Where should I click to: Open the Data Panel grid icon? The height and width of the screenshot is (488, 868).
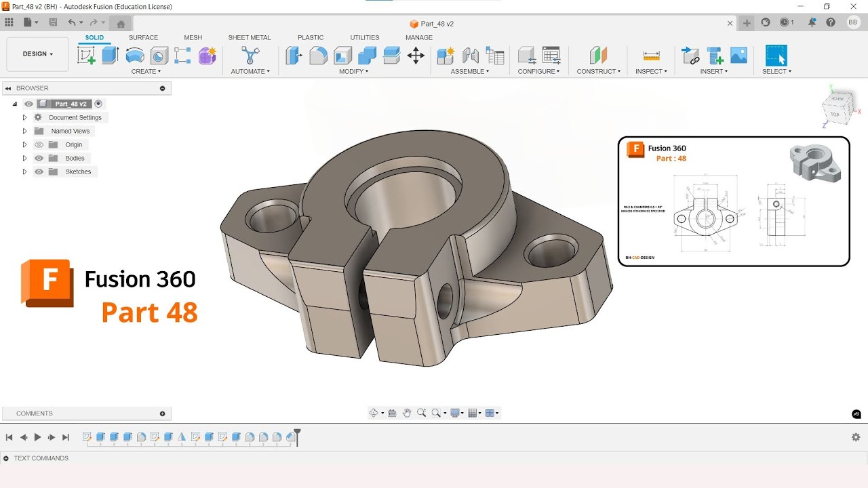click(9, 22)
